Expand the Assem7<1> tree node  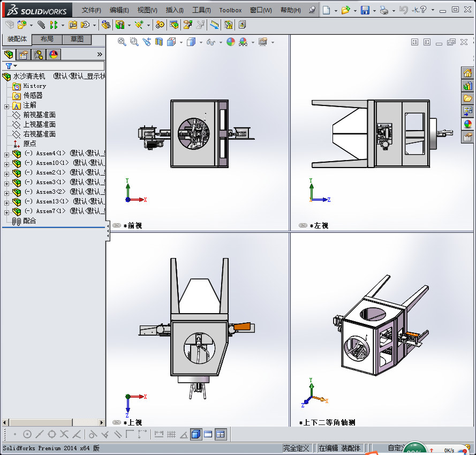[6, 213]
